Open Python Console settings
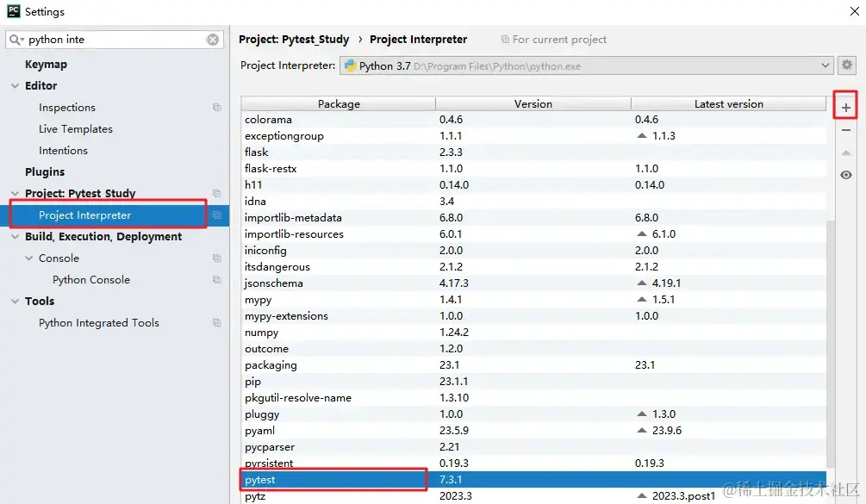The height and width of the screenshot is (504, 866). (91, 279)
